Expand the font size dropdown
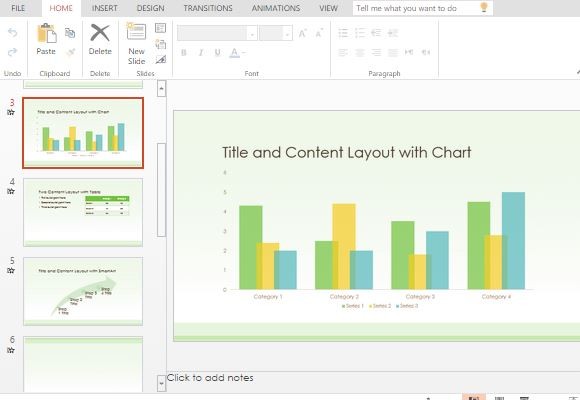 [x=287, y=34]
